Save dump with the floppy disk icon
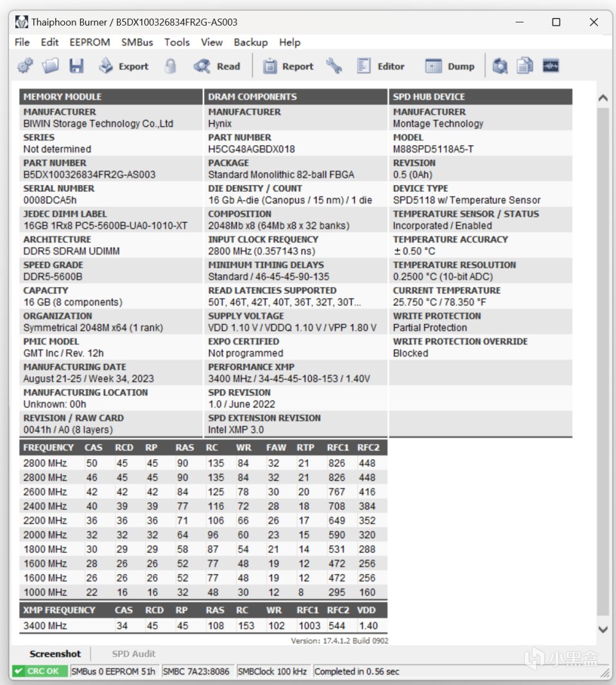This screenshot has width=616, height=685. (76, 66)
